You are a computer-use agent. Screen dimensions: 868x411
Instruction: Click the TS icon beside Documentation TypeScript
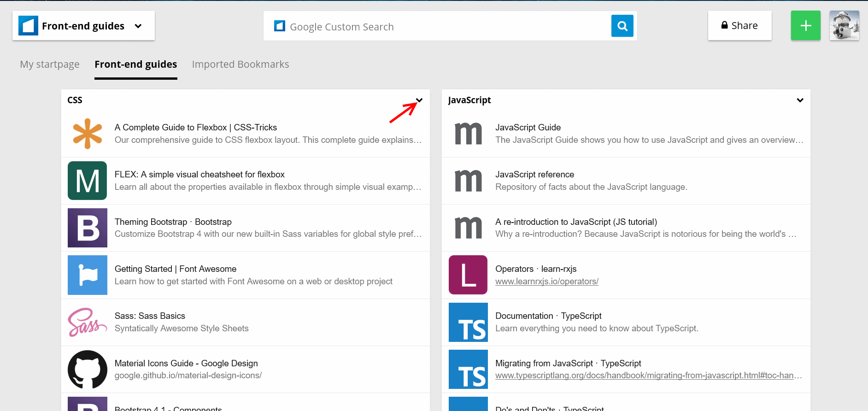tap(468, 322)
